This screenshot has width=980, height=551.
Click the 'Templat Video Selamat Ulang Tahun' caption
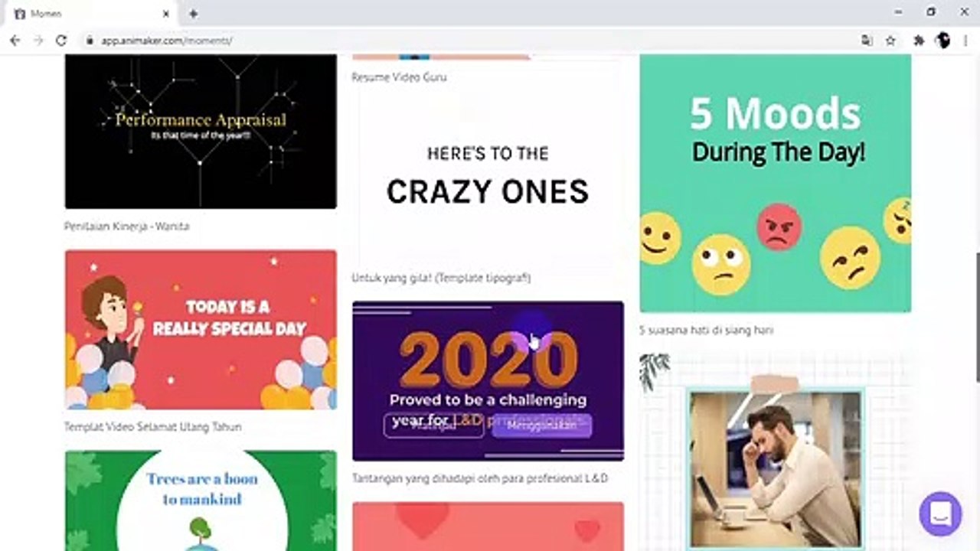click(153, 427)
